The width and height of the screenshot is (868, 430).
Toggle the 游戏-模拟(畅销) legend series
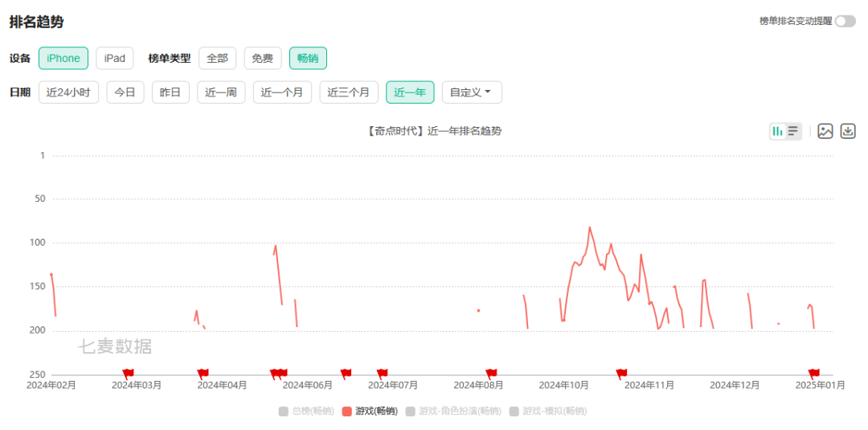548,412
